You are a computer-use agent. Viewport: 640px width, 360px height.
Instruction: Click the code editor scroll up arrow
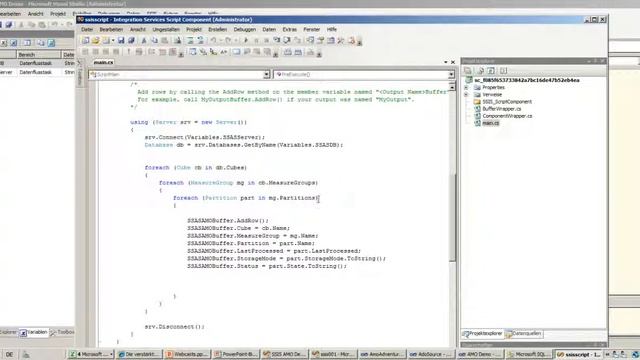[452, 87]
